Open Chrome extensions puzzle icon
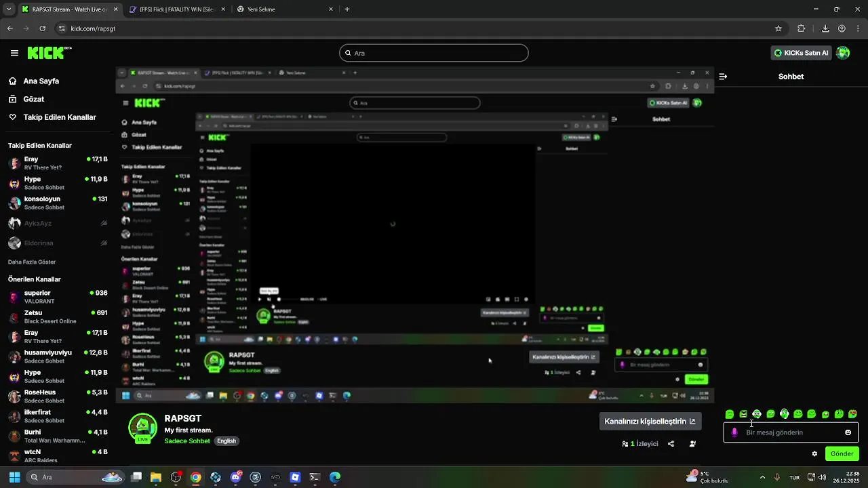868x488 pixels. 802,28
